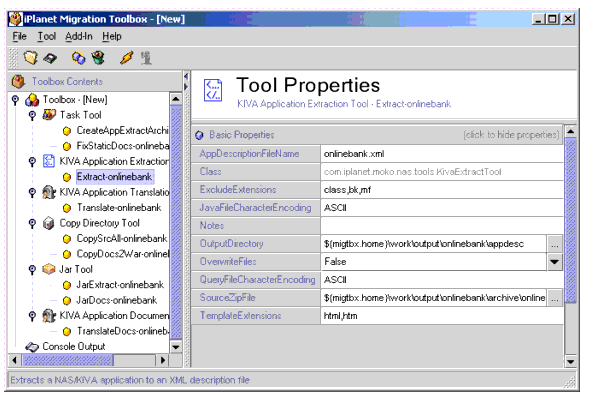601x395 pixels.
Task: Browse for SourceZipFile with ellipsis button
Action: tap(555, 298)
